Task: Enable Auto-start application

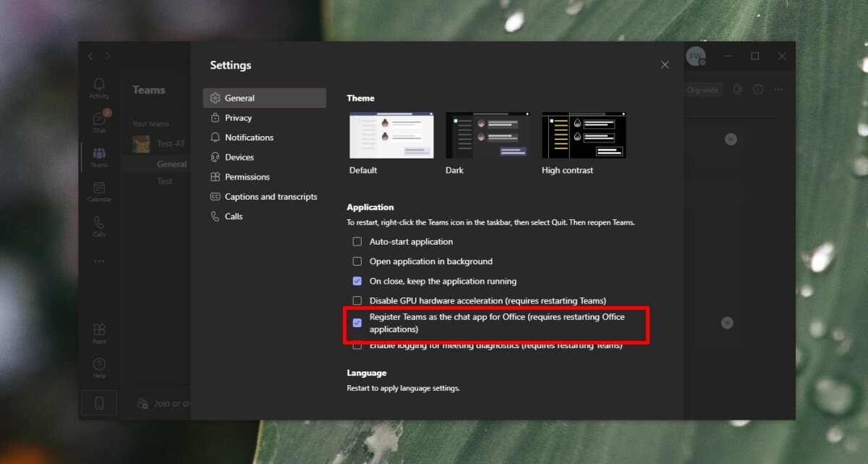Action: click(x=357, y=241)
